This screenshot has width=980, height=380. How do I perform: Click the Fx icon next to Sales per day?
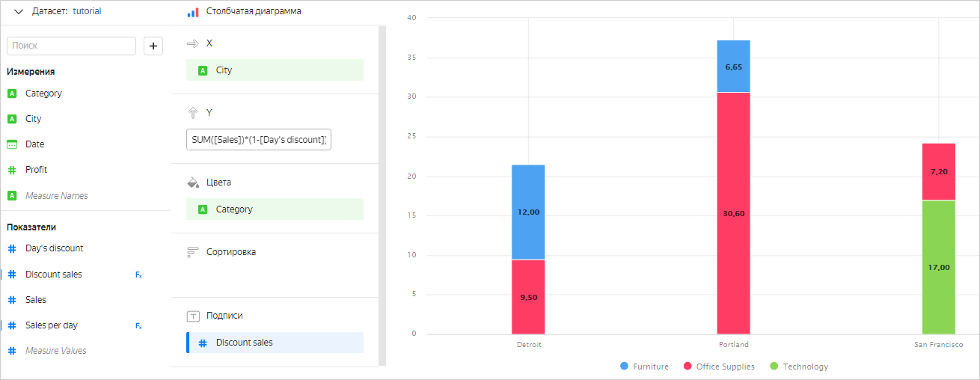pos(138,325)
